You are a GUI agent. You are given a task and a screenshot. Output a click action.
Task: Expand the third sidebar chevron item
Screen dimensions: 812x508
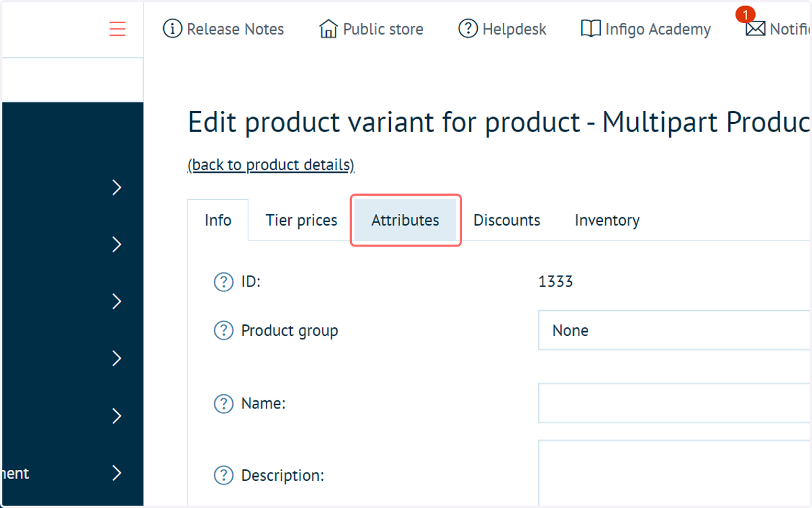(x=117, y=301)
